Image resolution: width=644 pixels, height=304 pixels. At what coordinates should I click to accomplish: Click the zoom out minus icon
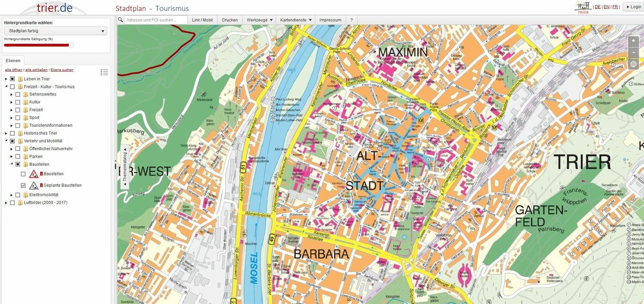coord(634,52)
